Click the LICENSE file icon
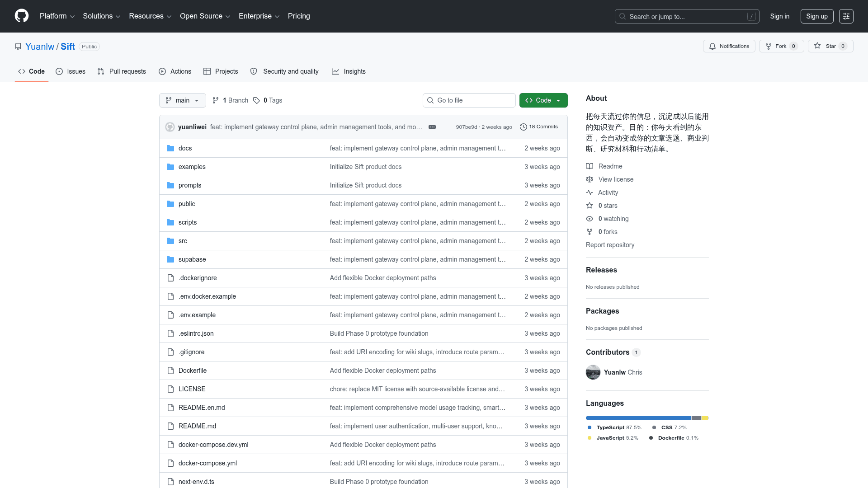 pos(170,389)
